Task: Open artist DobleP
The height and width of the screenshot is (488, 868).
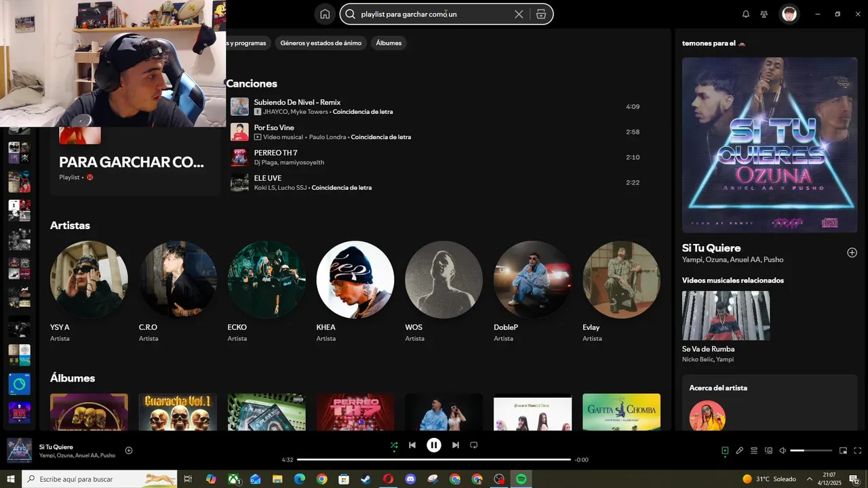Action: (x=532, y=279)
